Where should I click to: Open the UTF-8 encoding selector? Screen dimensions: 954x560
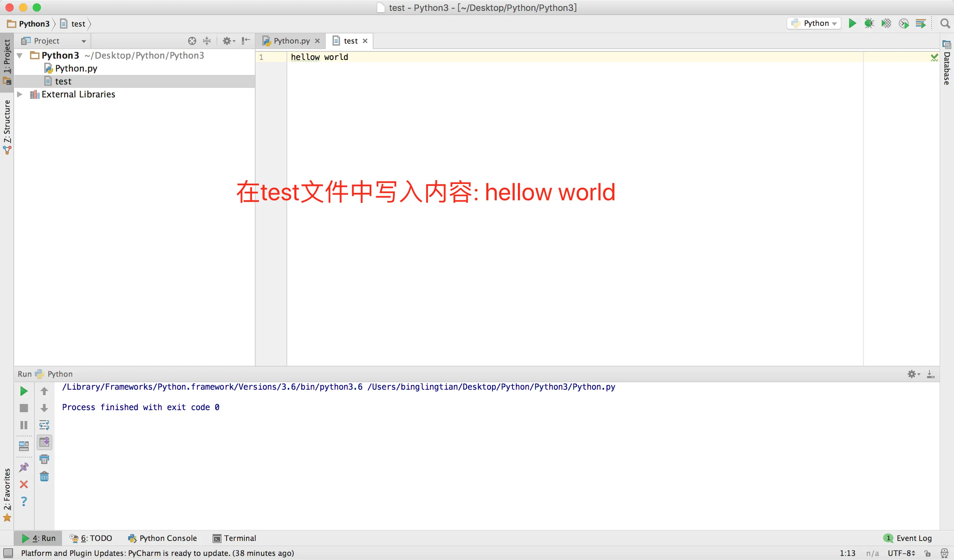(x=901, y=553)
